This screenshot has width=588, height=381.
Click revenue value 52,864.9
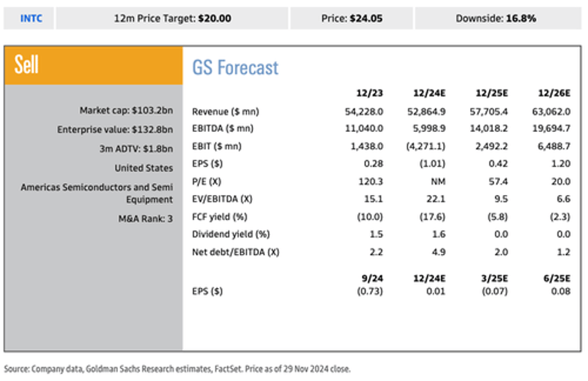click(x=426, y=112)
